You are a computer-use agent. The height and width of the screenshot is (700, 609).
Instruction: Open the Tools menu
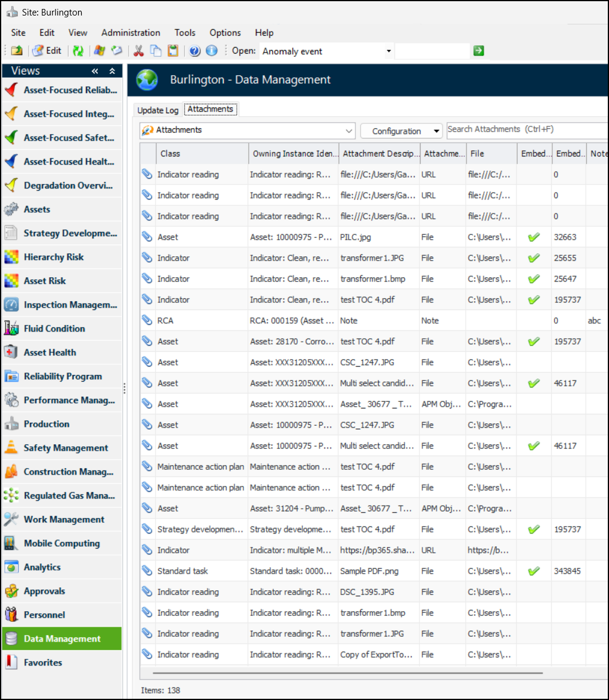[185, 33]
